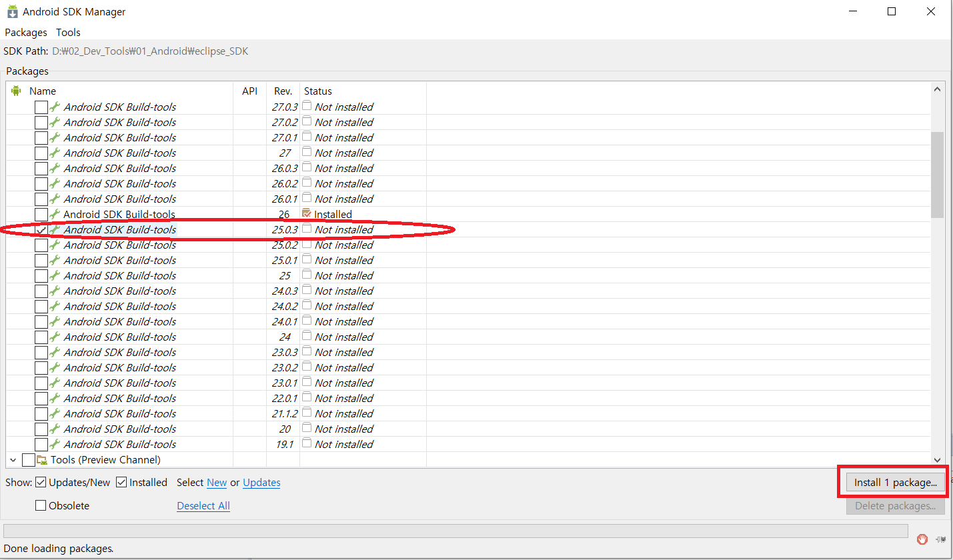Image resolution: width=953 pixels, height=560 pixels.
Task: Click wrench icon of Build-tools 20 row
Action: (x=55, y=429)
